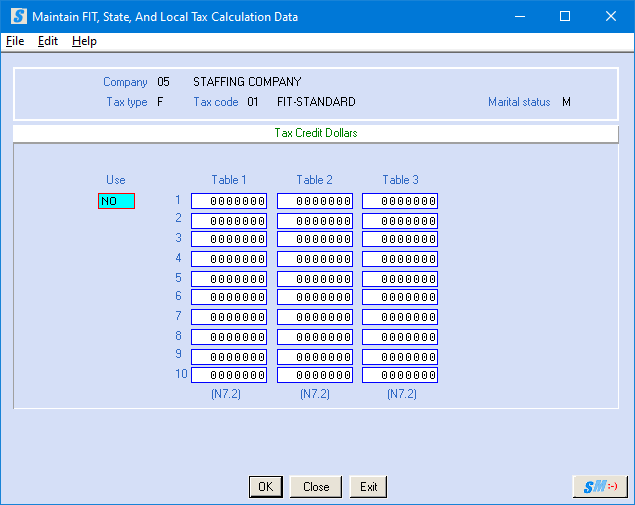Viewport: 635px width, 505px height.
Task: Open the Help menu
Action: 84,41
